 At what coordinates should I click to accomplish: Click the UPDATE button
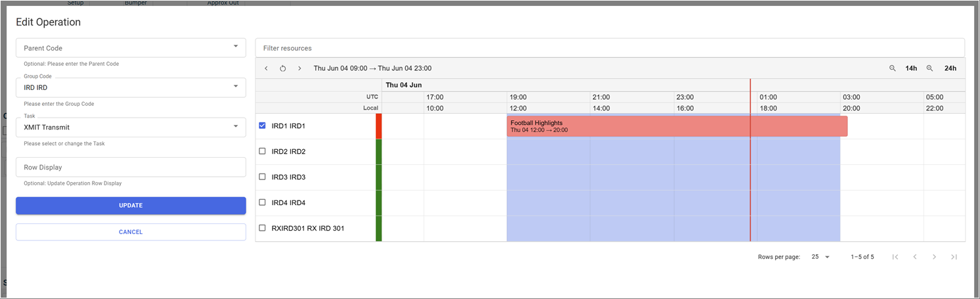pyautogui.click(x=131, y=206)
